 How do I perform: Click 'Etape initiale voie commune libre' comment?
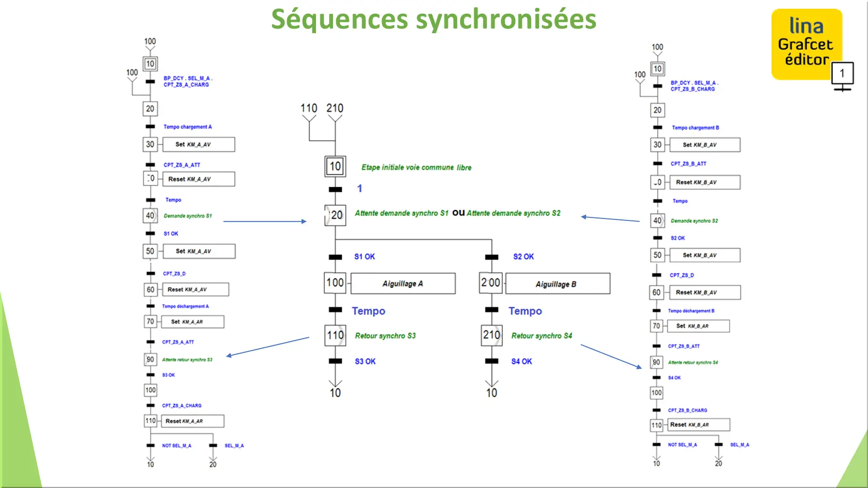[x=416, y=167]
